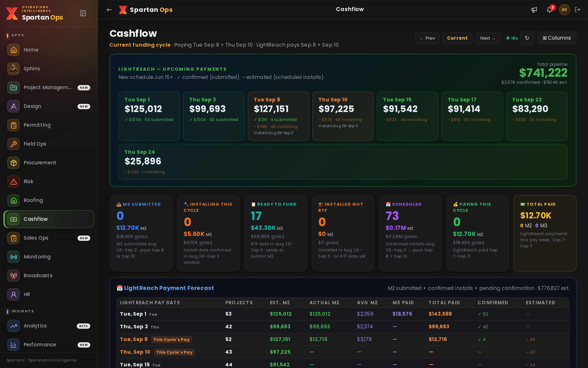
Task: Open the Sales Ops icon
Action: click(x=14, y=238)
